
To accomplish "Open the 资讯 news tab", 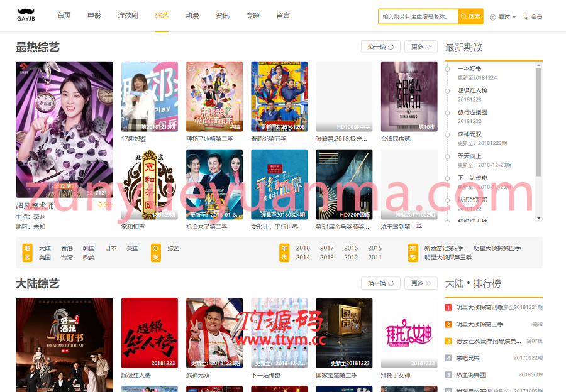I will pyautogui.click(x=223, y=16).
